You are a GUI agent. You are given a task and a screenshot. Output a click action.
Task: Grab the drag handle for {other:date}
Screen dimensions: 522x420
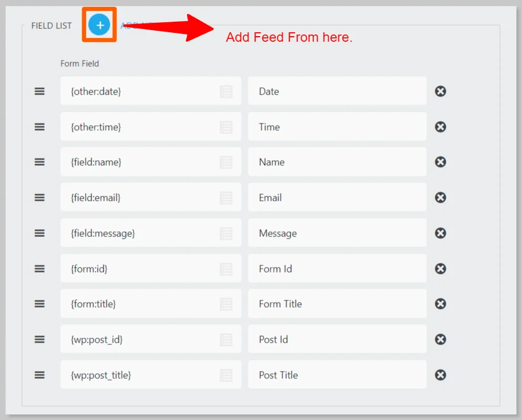[40, 91]
